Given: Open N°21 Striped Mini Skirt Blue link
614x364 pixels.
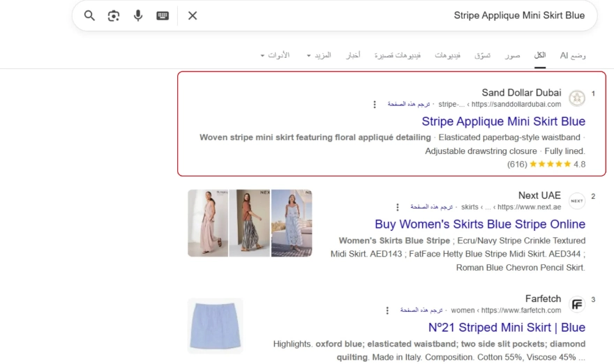Looking at the screenshot, I should point(507,328).
